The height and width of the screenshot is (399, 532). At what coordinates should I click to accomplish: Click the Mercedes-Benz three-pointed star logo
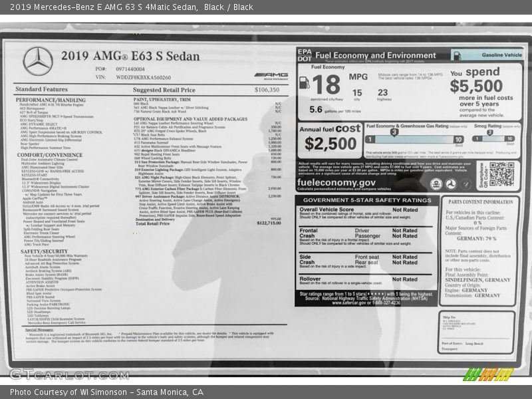[x=38, y=61]
